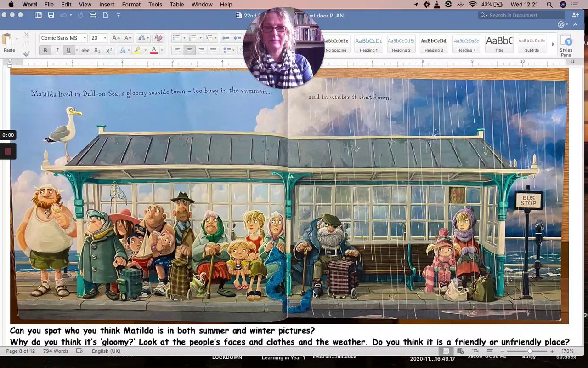Apply the Heading 2 style

click(401, 44)
